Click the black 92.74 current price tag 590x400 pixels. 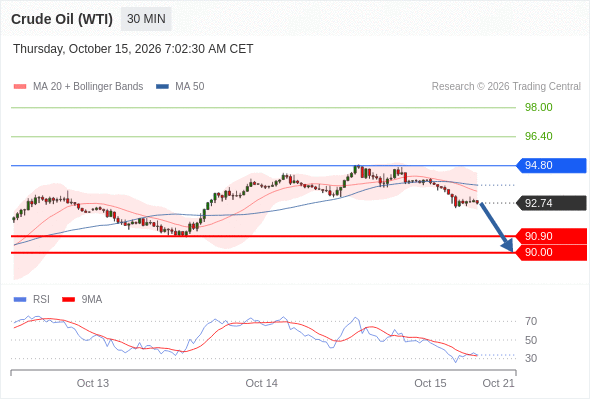click(x=551, y=203)
